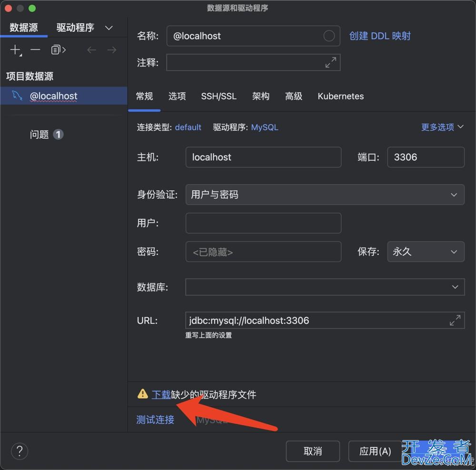Open the 保存 永久 dropdown
Viewport: 476px width, 470px height.
426,252
